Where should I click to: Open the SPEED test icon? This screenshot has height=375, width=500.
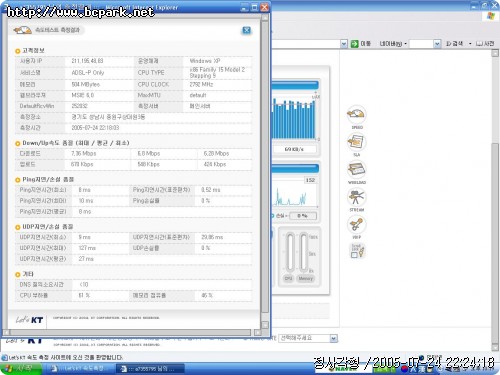[x=356, y=114]
